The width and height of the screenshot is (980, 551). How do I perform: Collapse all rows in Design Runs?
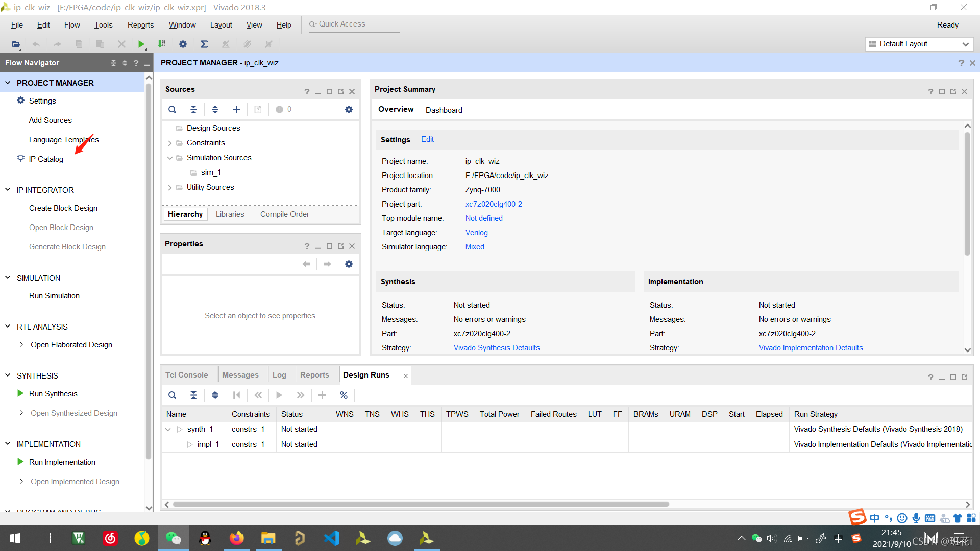(x=193, y=395)
